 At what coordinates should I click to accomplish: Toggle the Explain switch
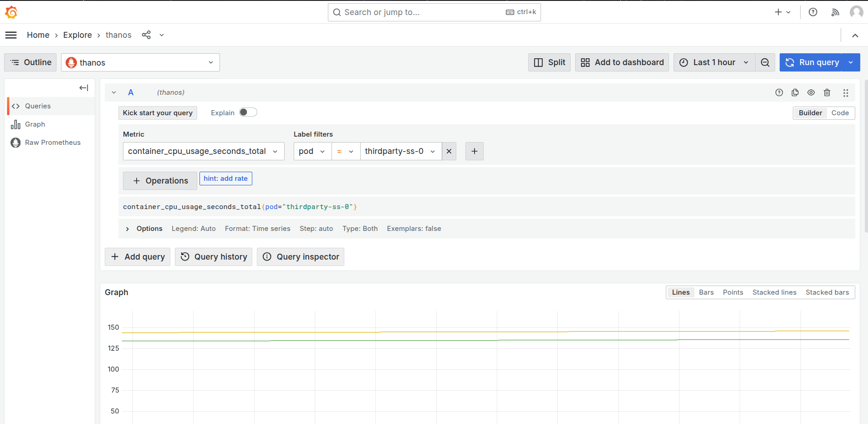pos(248,112)
